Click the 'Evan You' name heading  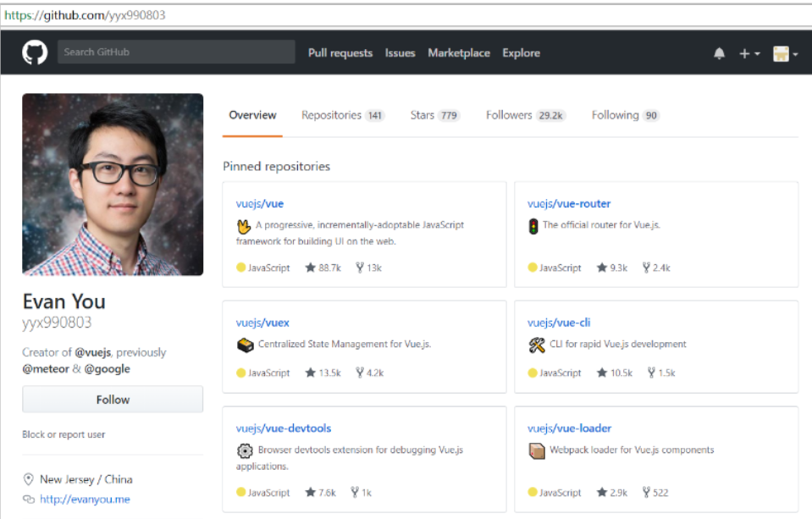coord(64,301)
